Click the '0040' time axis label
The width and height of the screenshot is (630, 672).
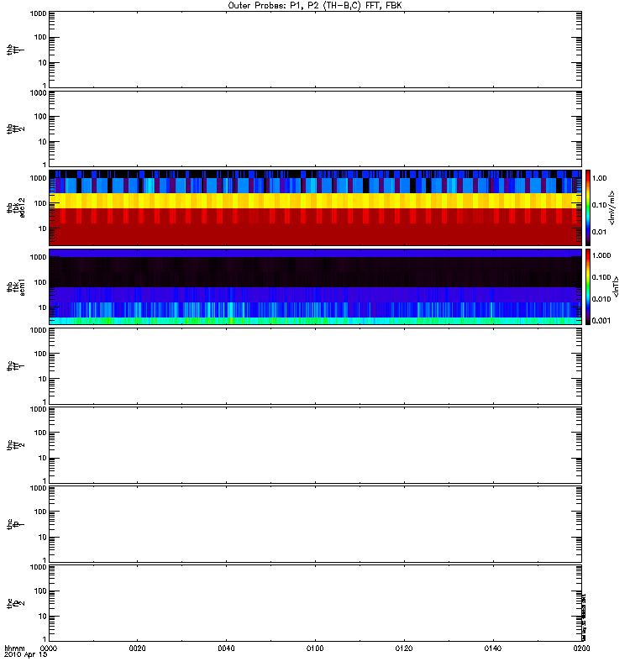click(226, 648)
